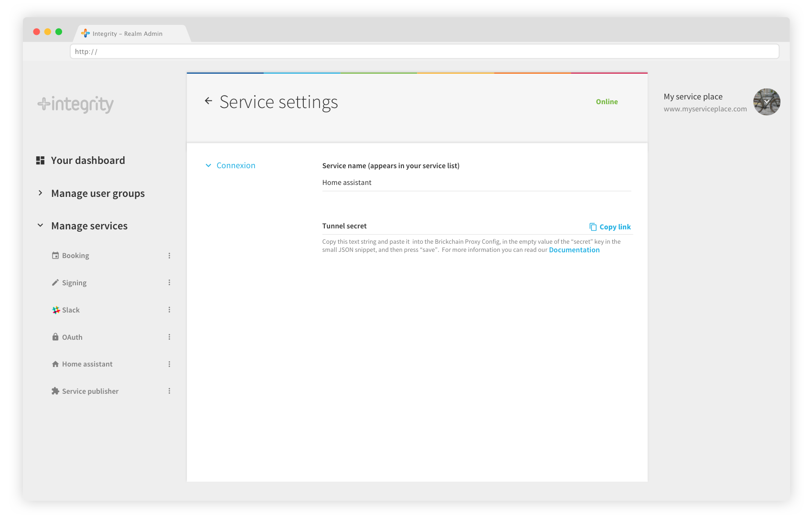Collapse the Connexion settings section
Image resolution: width=812 pixels, height=518 pixels.
click(x=208, y=165)
